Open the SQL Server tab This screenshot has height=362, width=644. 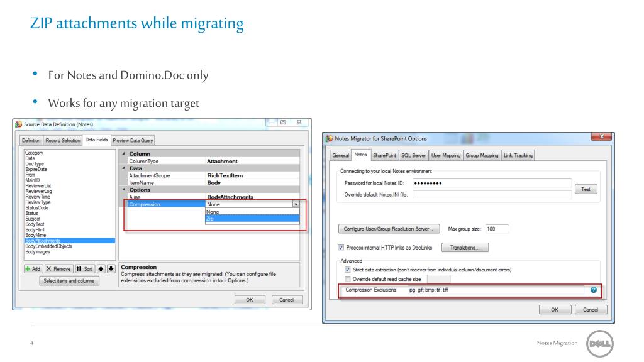coord(414,156)
